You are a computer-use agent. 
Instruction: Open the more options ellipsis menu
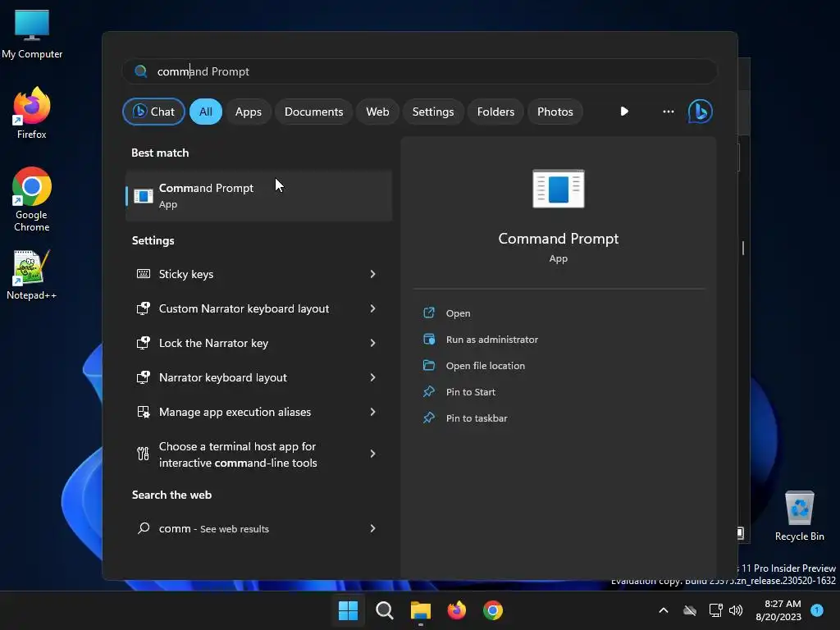coord(669,112)
